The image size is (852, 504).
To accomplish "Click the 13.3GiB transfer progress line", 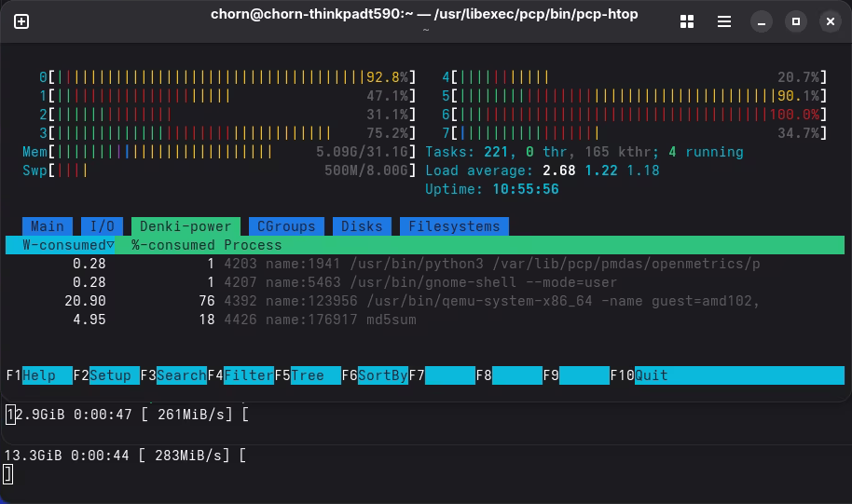I will pos(125,456).
